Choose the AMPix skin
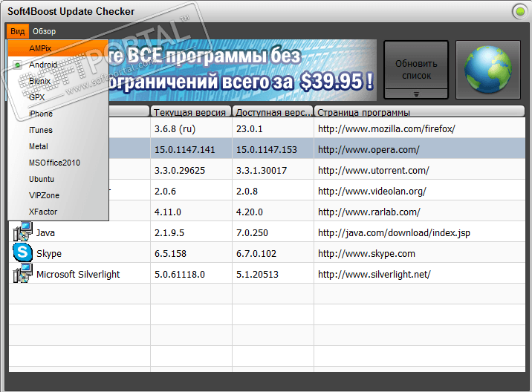Screen dimensions: 532x392 click(58, 48)
